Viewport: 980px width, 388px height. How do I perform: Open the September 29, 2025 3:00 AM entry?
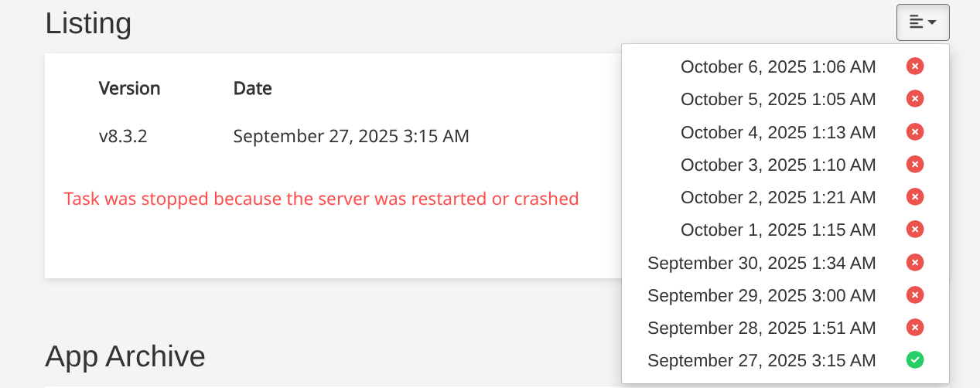(761, 296)
